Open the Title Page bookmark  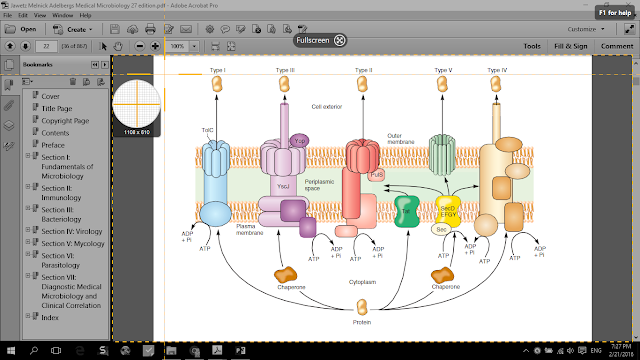pos(57,109)
